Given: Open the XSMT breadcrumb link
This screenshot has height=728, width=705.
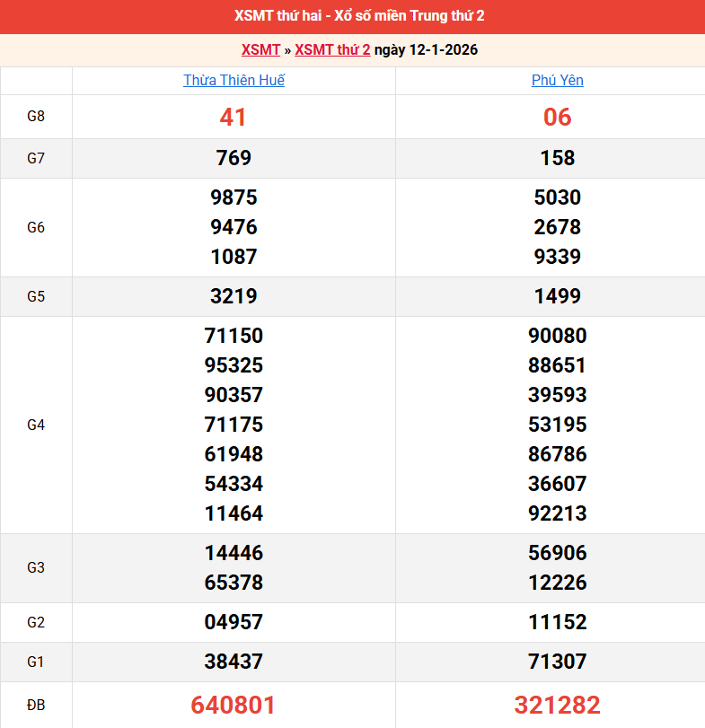Looking at the screenshot, I should tap(260, 50).
